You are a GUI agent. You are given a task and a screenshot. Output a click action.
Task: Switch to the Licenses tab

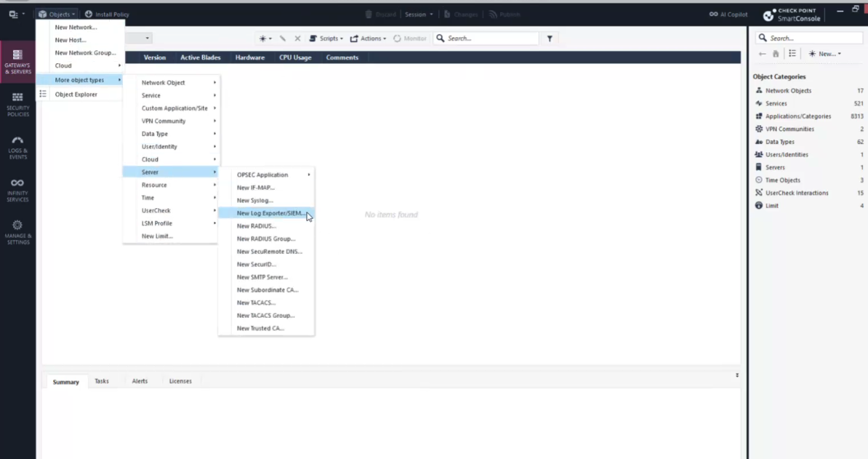point(180,381)
